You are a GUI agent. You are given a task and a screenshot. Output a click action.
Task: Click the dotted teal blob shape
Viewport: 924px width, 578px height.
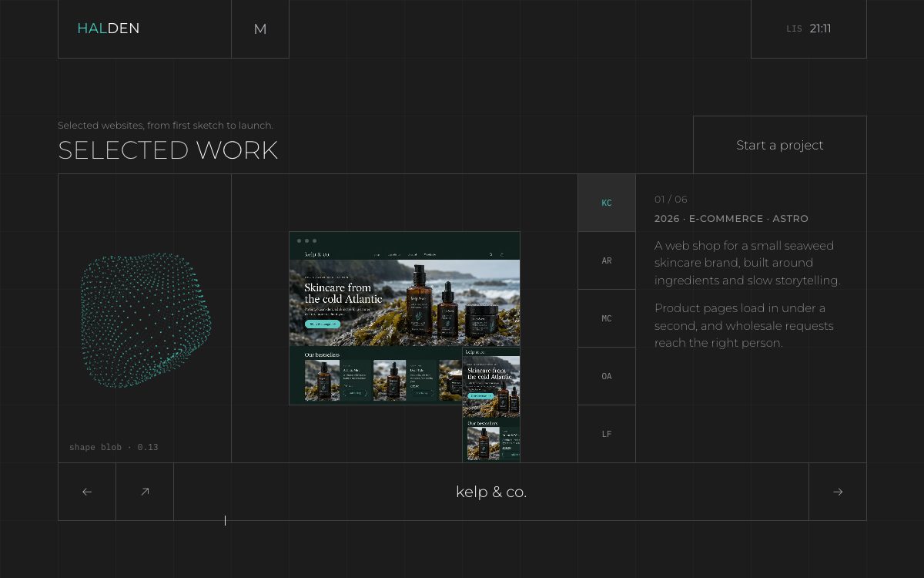pos(146,320)
